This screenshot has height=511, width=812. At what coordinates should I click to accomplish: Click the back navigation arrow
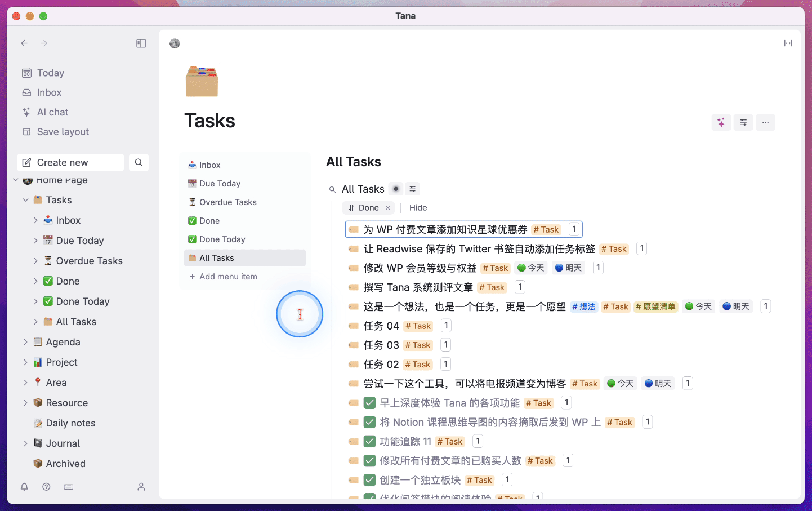pyautogui.click(x=24, y=43)
